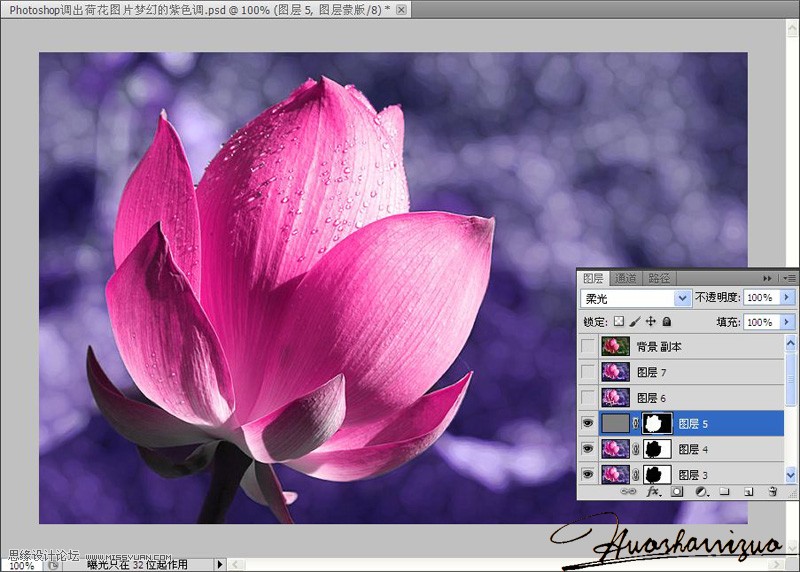Click the lock position move icon

point(651,321)
